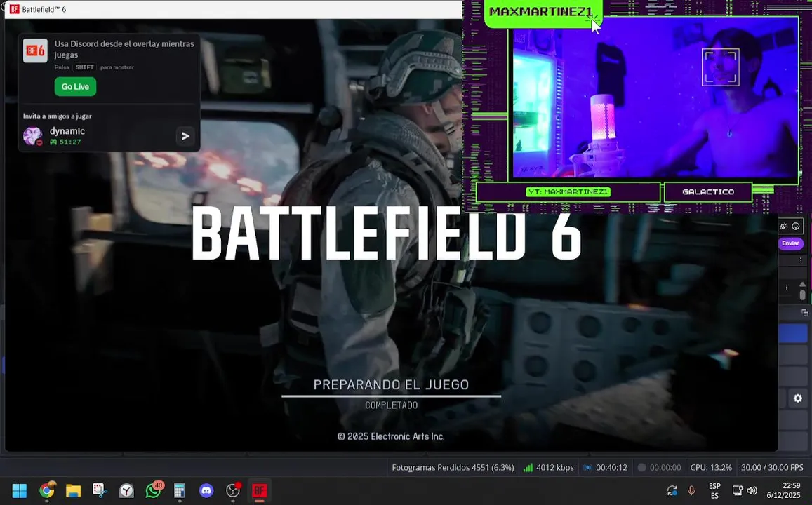Switch ESP ES input language
The image size is (812, 505).
(714, 490)
